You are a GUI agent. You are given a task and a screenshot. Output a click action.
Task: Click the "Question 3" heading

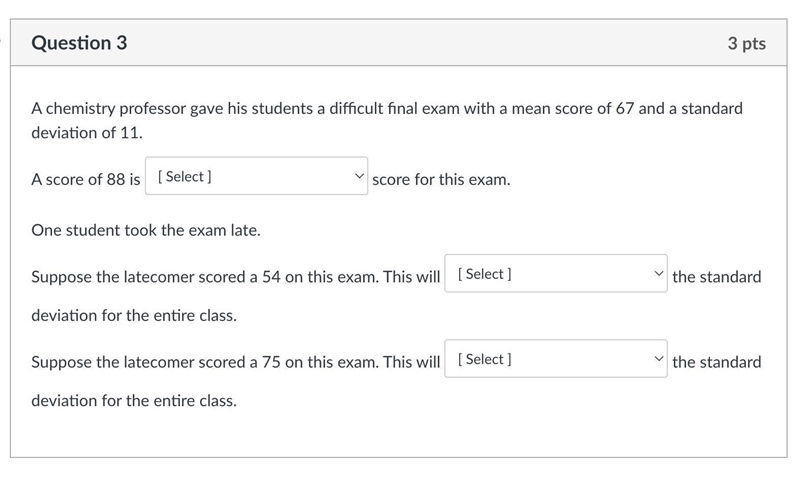point(79,43)
